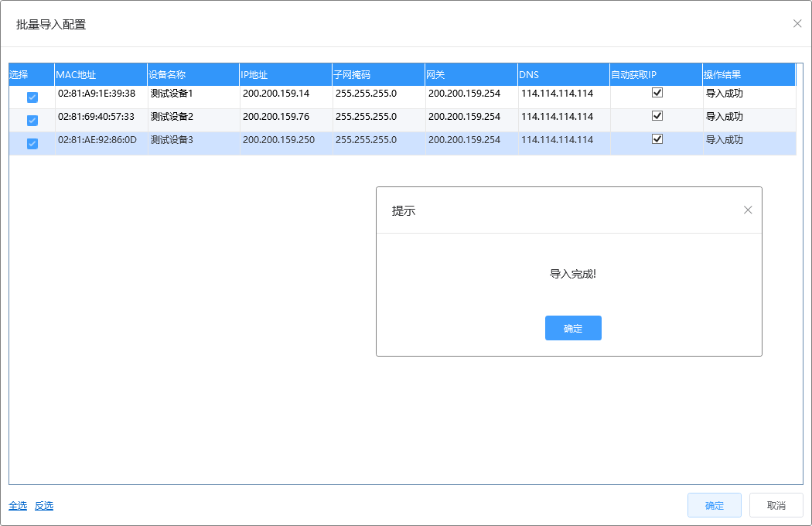
Task: Click the 导入完成! message text
Action: [x=573, y=274]
